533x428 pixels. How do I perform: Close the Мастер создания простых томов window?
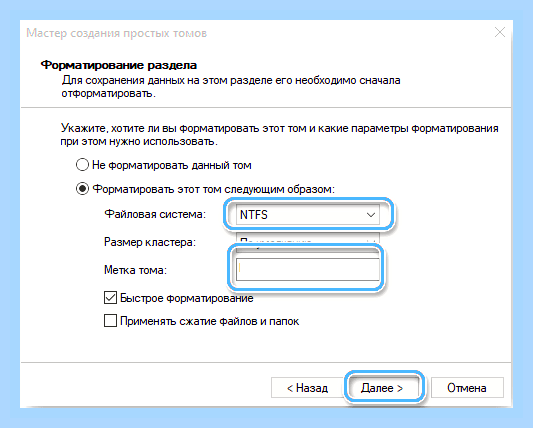pyautogui.click(x=500, y=33)
